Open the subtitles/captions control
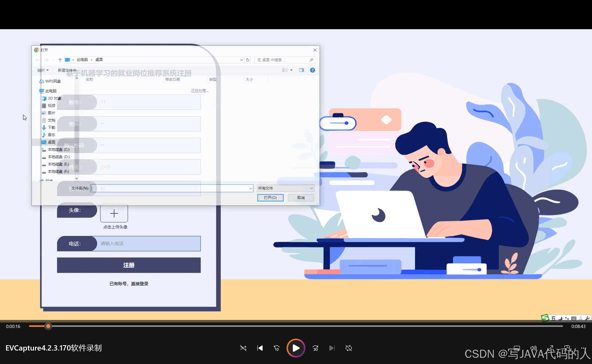Screen dimensions: 592x364 [517, 348]
